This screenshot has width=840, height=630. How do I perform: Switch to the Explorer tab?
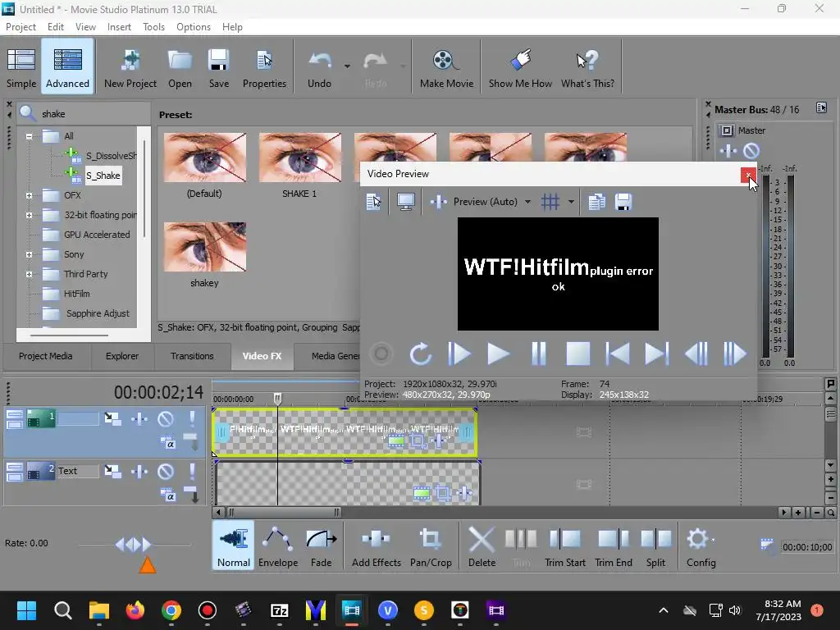(x=122, y=356)
